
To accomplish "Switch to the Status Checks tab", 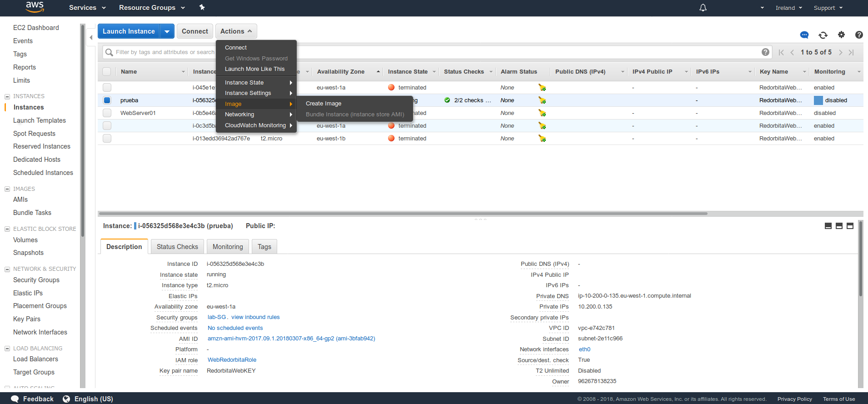I will point(177,247).
